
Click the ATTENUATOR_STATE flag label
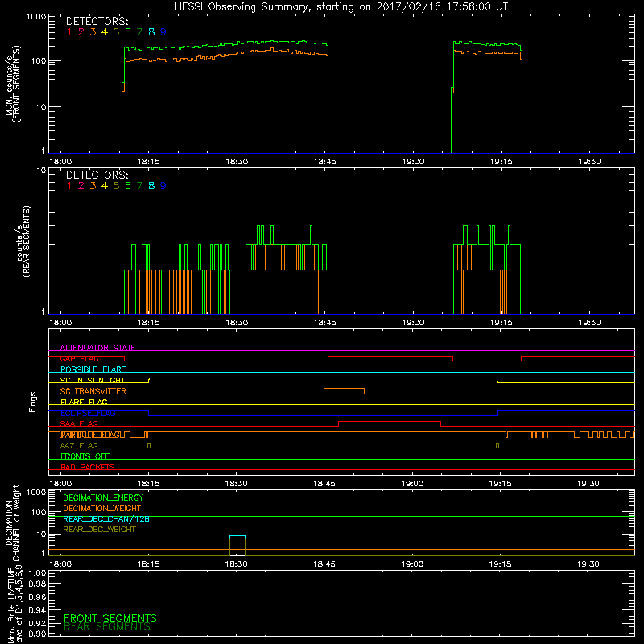tap(97, 348)
